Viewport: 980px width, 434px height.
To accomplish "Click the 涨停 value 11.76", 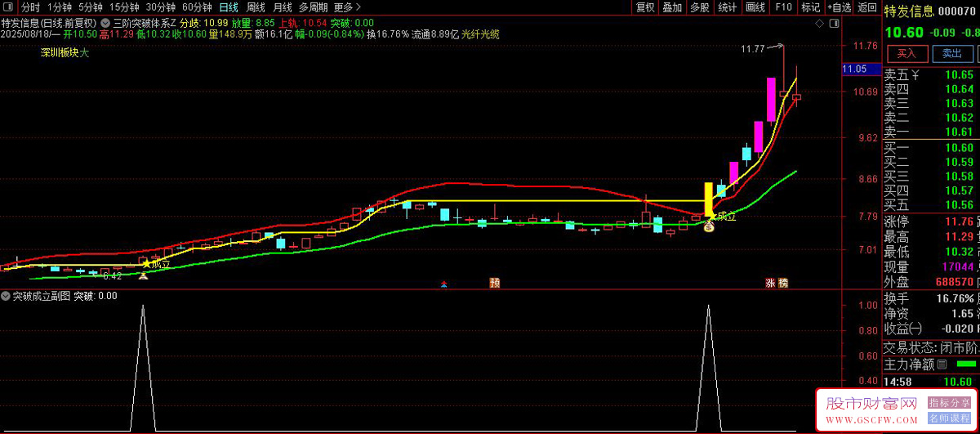I will pyautogui.click(x=960, y=221).
